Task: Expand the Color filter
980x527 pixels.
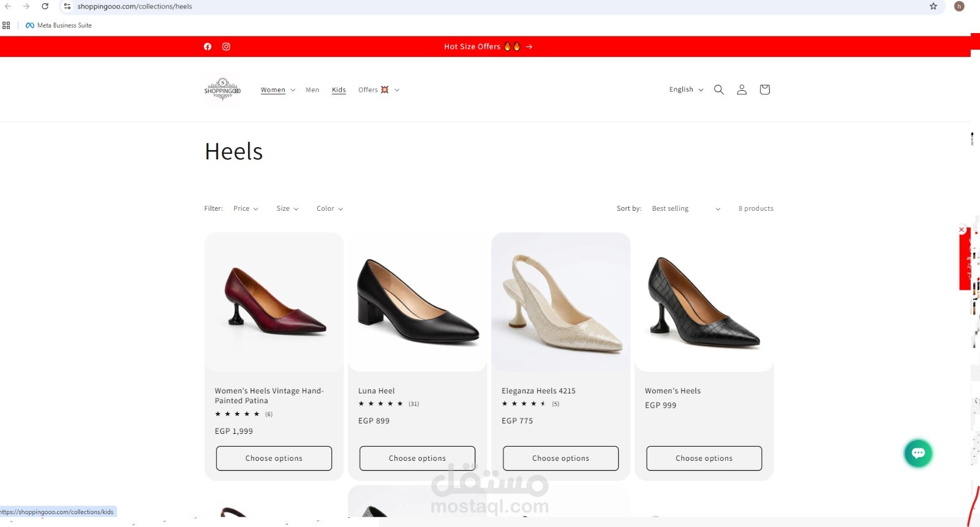Action: coord(330,209)
